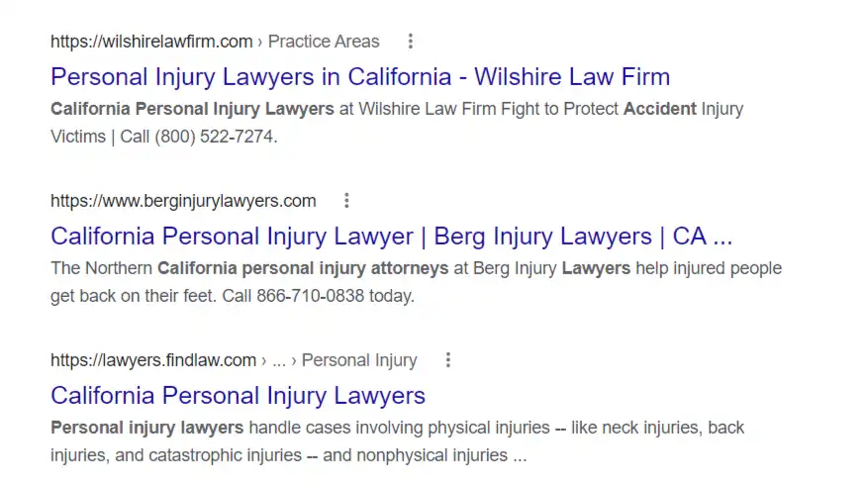The width and height of the screenshot is (868, 488).
Task: Click the ellipsis breadcrumb in findlaw URL path
Action: click(279, 361)
